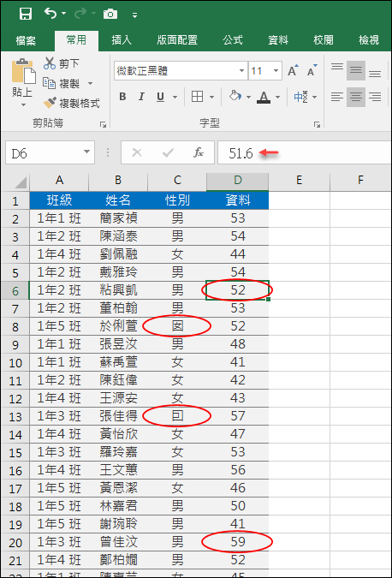
Task: Toggle align text right
Action: 375,97
